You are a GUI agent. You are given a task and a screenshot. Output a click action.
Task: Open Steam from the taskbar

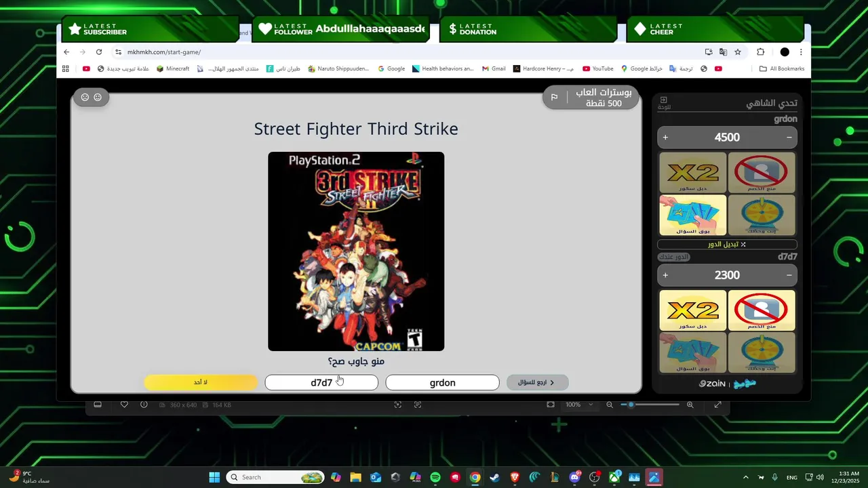pyautogui.click(x=494, y=477)
